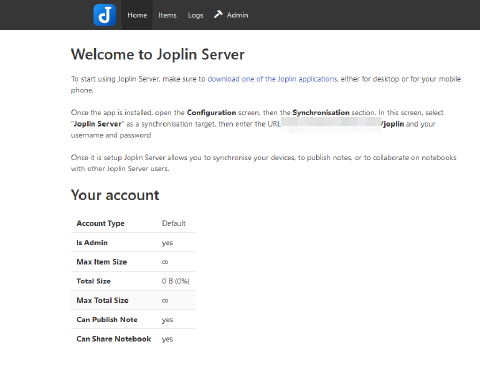Click the Max Item Size label
The height and width of the screenshot is (365, 480).
[102, 262]
